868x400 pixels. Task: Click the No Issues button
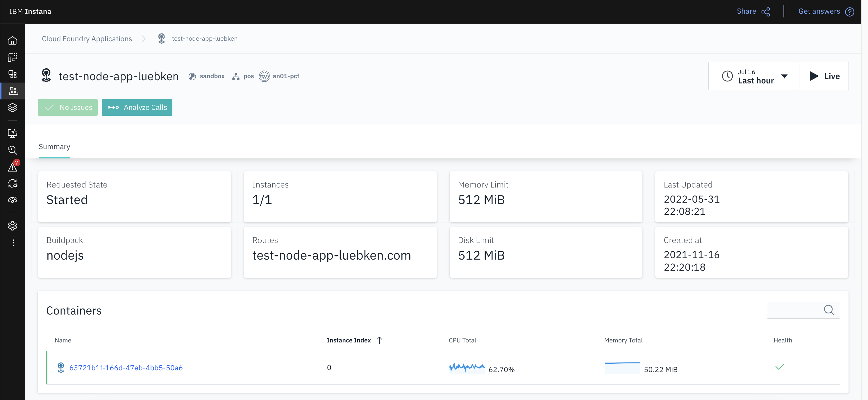tap(68, 108)
